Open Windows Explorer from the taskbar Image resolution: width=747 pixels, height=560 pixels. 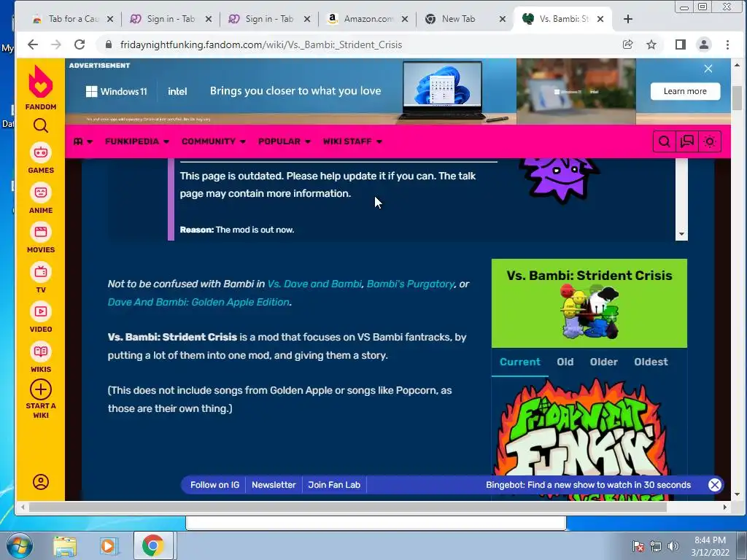pos(64,545)
